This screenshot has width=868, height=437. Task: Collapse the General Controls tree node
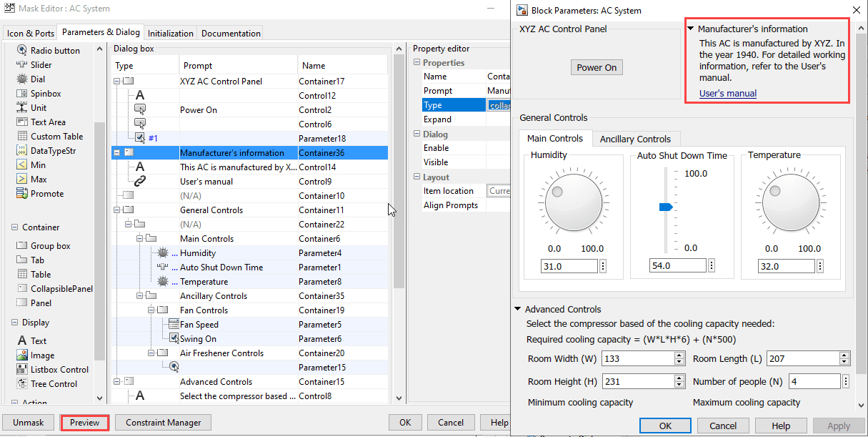pos(118,210)
